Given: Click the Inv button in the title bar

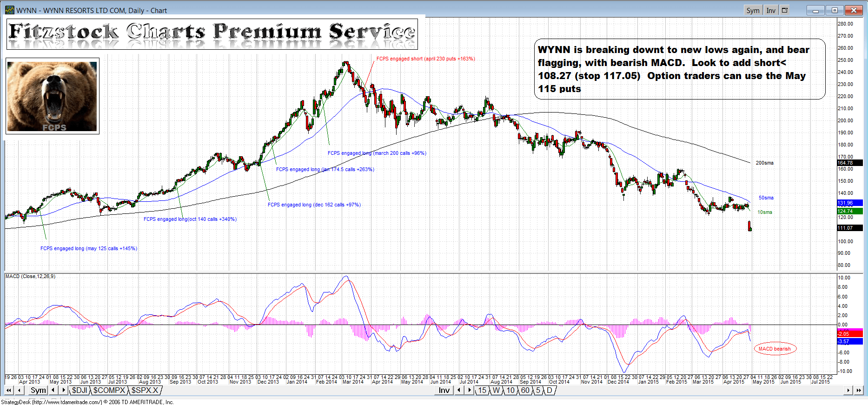Looking at the screenshot, I should 770,10.
